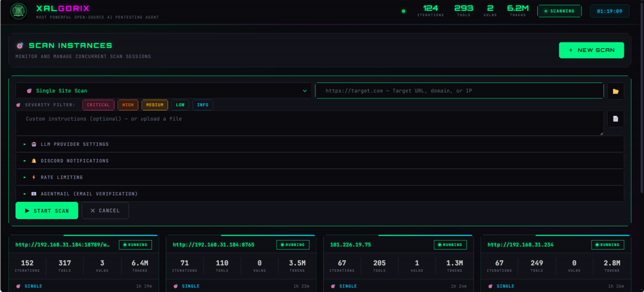Click the icon before SINGLE on 192.168.31.184:18789 card
This screenshot has height=292, width=644.
pos(18,286)
